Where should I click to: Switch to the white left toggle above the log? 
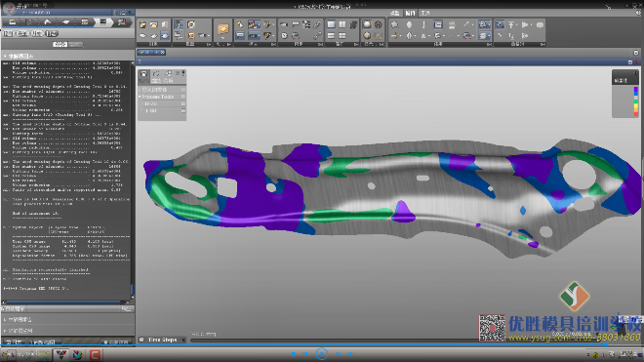60,44
